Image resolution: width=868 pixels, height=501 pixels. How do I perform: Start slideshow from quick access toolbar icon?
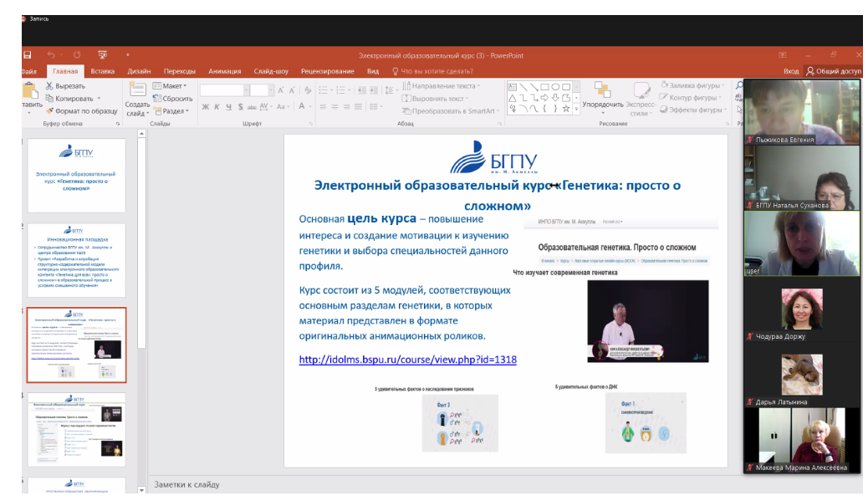102,55
